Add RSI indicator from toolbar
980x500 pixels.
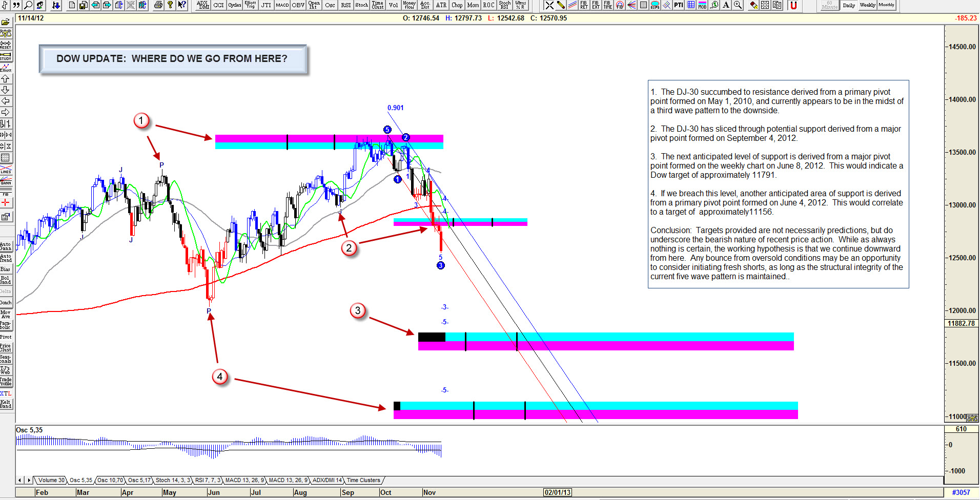tap(346, 5)
